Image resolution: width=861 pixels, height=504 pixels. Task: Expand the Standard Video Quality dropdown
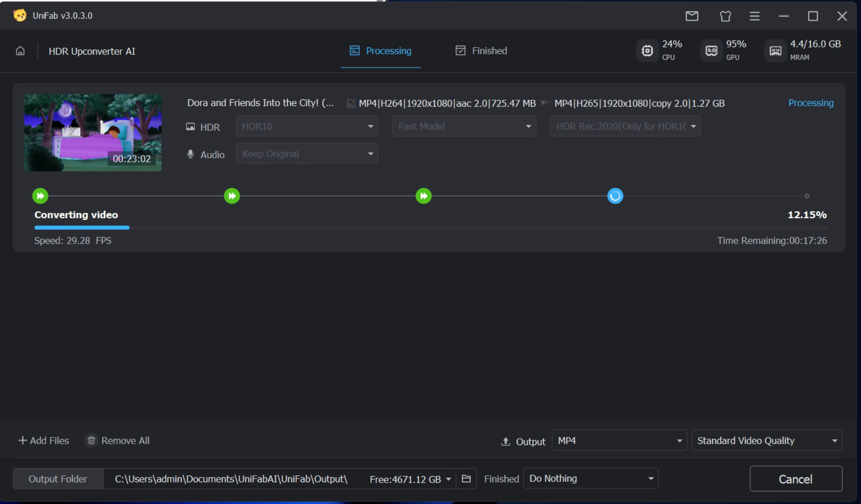click(766, 441)
